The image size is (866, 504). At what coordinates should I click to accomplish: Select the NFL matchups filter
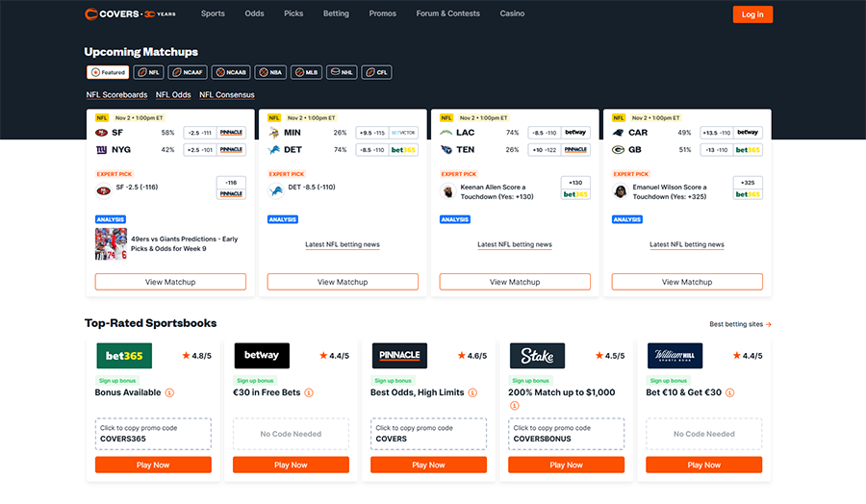(148, 72)
